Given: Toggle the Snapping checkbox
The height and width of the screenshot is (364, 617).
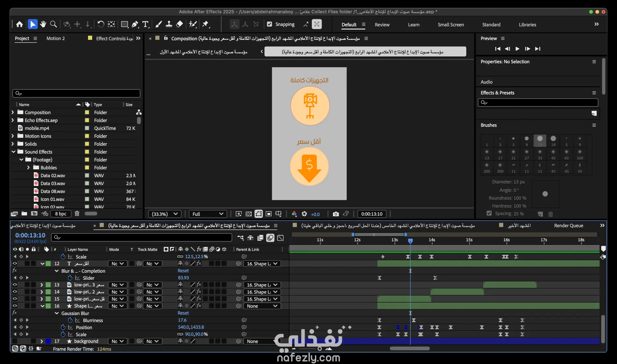Looking at the screenshot, I should tap(270, 24).
